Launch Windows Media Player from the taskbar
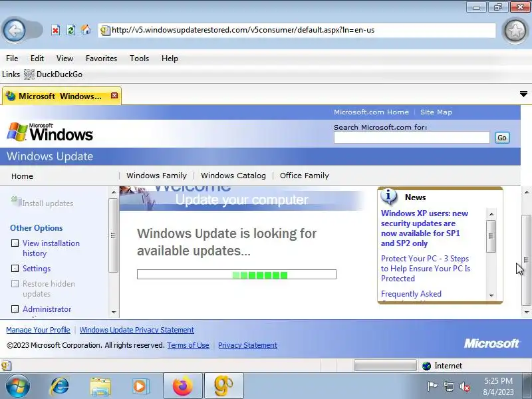 [x=140, y=386]
